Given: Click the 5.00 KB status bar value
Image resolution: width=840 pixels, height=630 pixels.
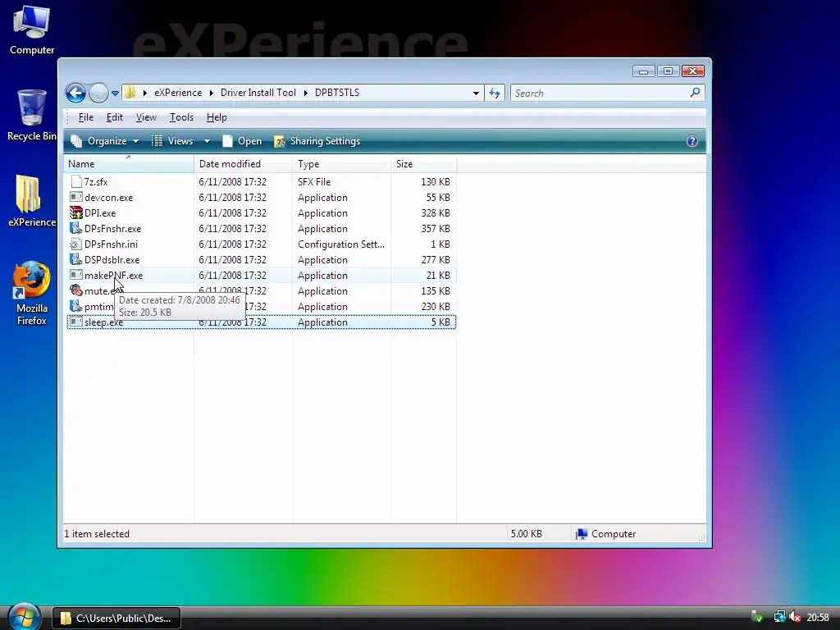Looking at the screenshot, I should [x=527, y=534].
